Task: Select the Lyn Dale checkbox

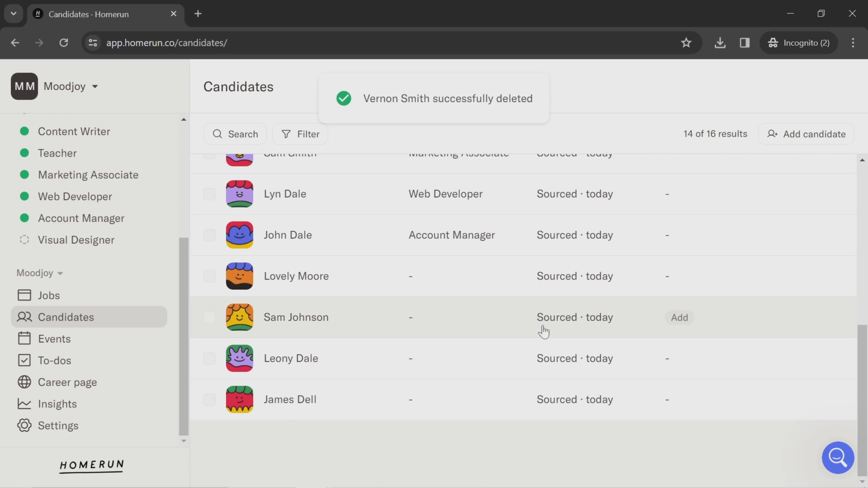Action: 209,194
